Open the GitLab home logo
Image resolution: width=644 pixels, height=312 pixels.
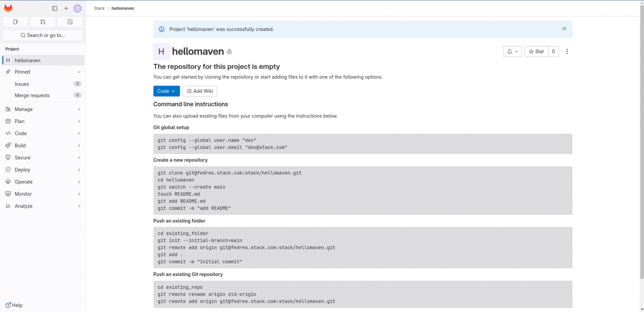tap(8, 8)
